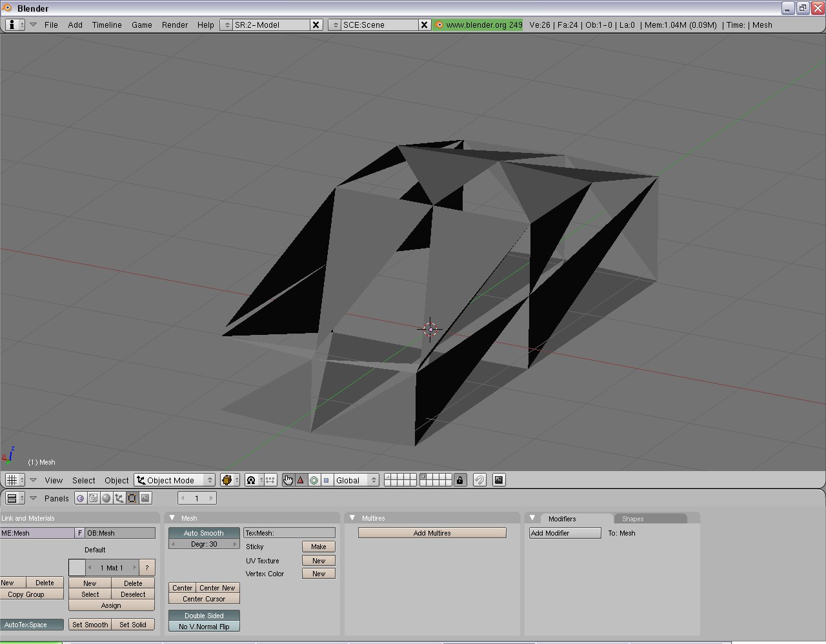Open the 3D viewport Select menu
826x644 pixels.
(x=84, y=480)
